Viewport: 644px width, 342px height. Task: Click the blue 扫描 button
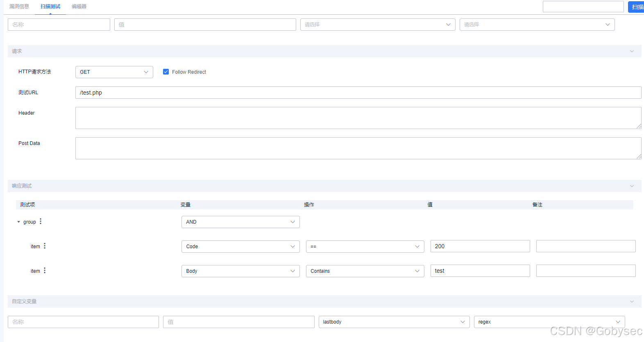tap(636, 7)
